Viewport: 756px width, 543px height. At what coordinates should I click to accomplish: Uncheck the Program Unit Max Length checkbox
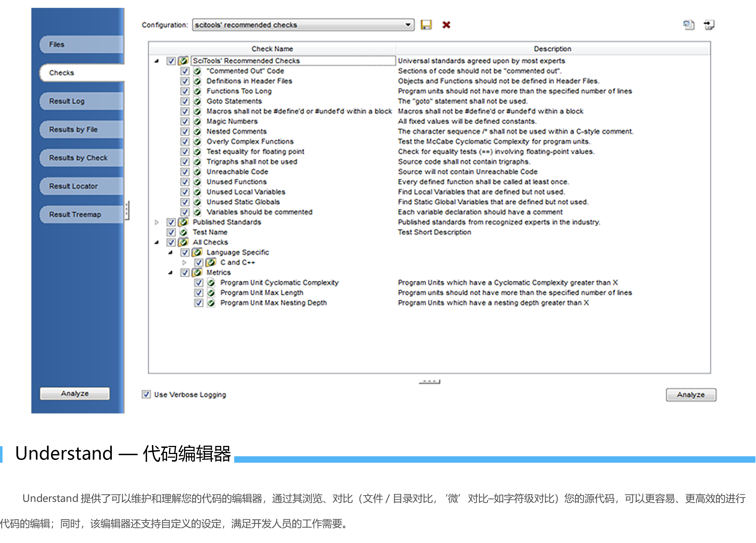[199, 293]
